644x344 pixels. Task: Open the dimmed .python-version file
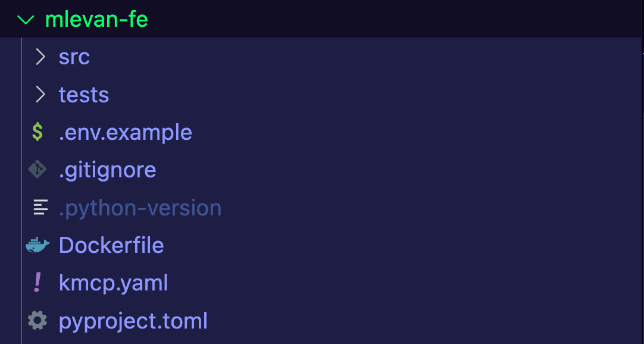140,208
